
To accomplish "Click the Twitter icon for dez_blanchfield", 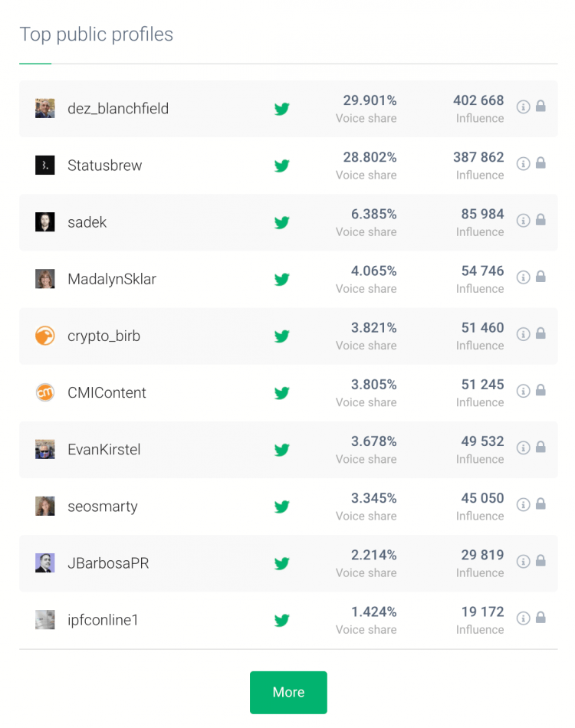I will click(x=282, y=110).
